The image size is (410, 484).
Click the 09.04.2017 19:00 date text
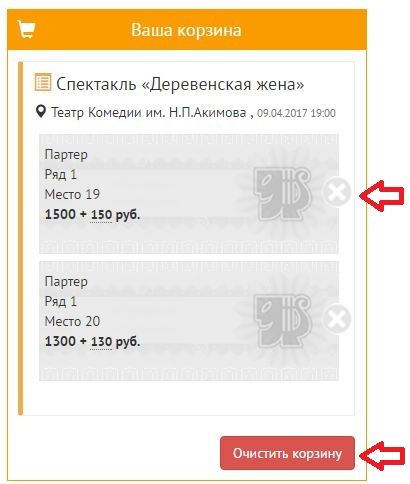296,113
